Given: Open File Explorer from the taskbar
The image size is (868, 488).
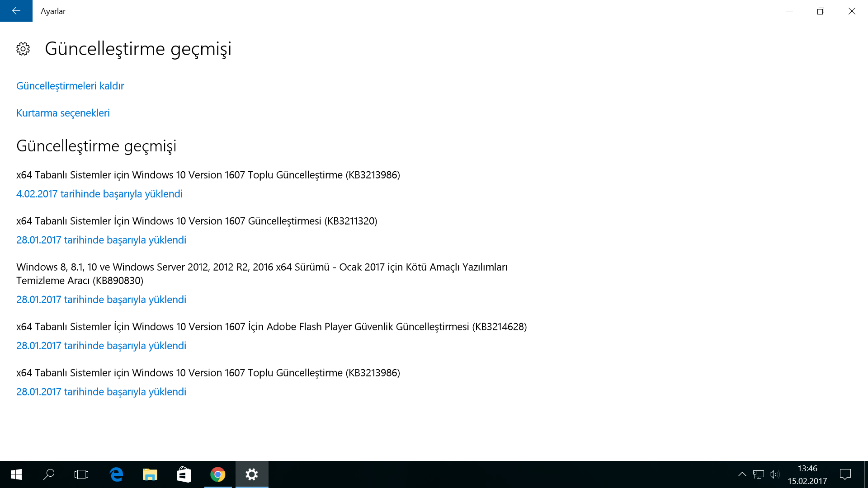Looking at the screenshot, I should coord(150,474).
